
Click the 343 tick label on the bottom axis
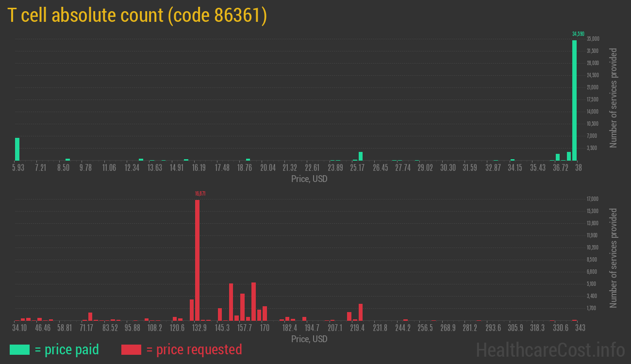[580, 328]
